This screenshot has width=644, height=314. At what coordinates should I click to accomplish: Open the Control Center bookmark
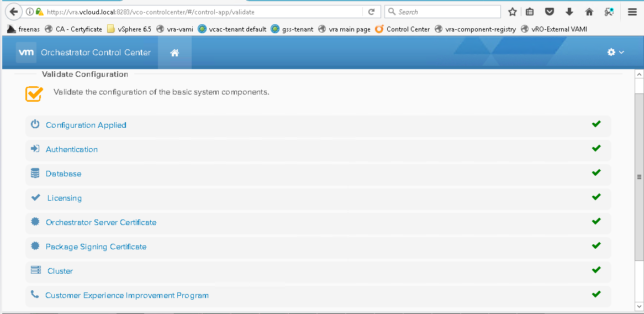click(403, 29)
